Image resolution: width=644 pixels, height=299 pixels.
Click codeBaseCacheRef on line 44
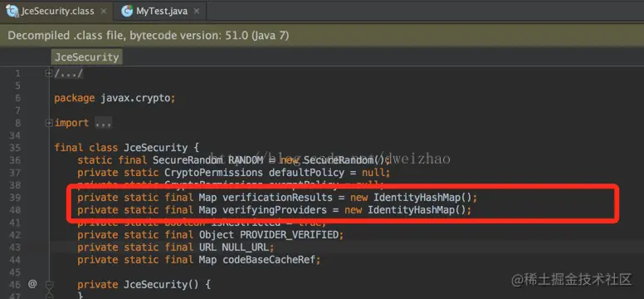(269, 259)
